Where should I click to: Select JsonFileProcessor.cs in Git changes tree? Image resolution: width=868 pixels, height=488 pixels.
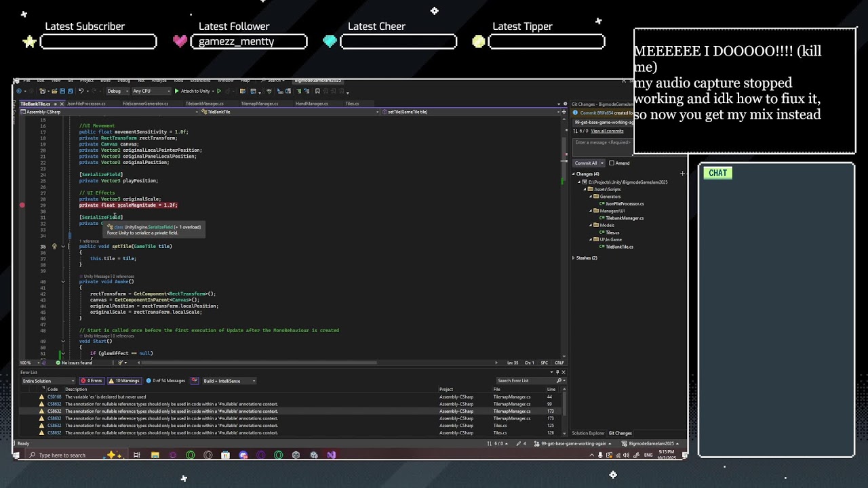625,204
